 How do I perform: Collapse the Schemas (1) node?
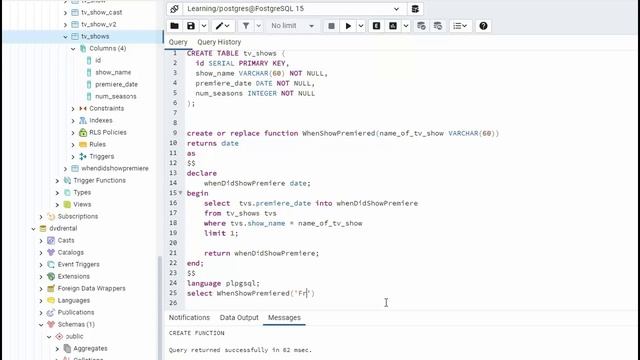[x=41, y=324]
